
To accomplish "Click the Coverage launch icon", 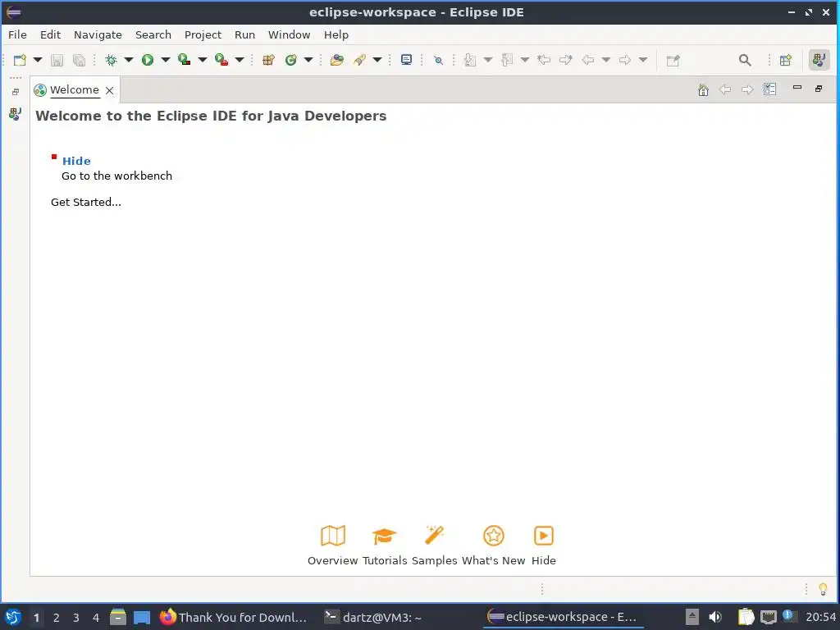I will 185,60.
